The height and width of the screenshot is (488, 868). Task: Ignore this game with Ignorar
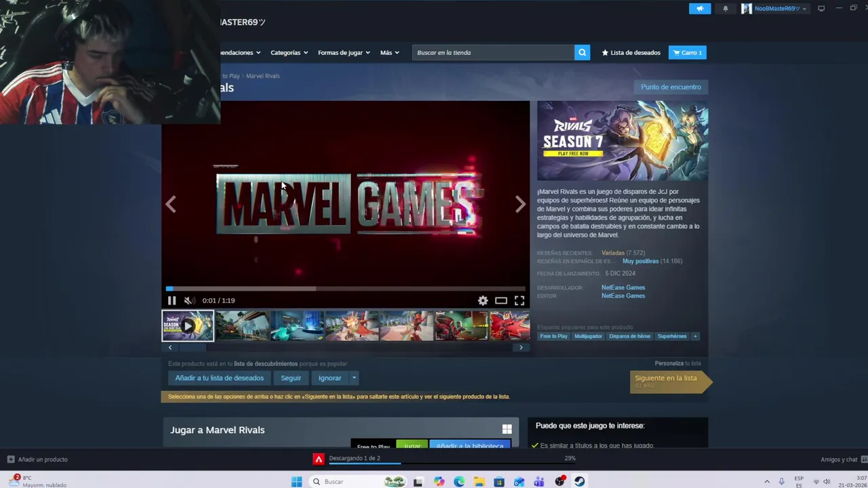[x=330, y=378]
